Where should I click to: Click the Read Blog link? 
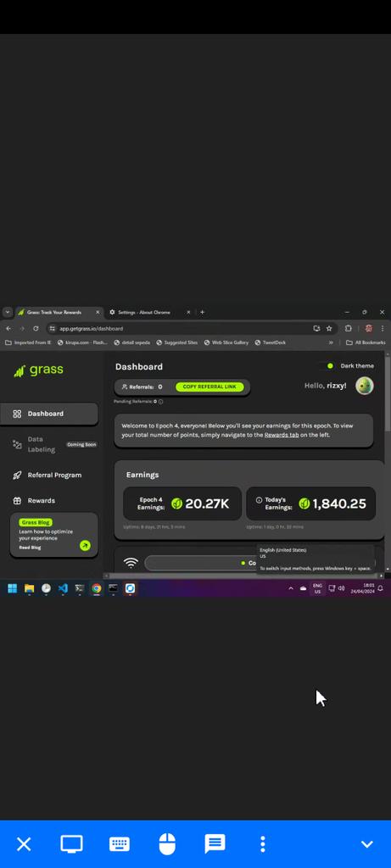pyautogui.click(x=30, y=548)
